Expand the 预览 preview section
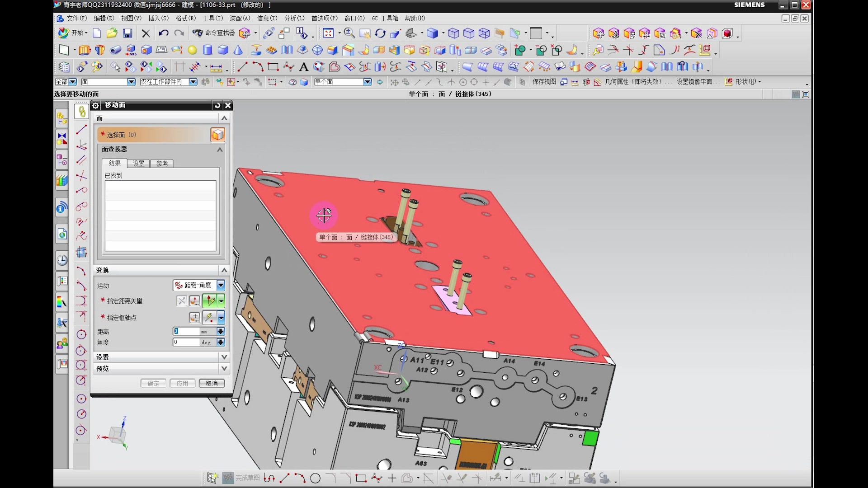Screen dimensions: 868x488 224,369
